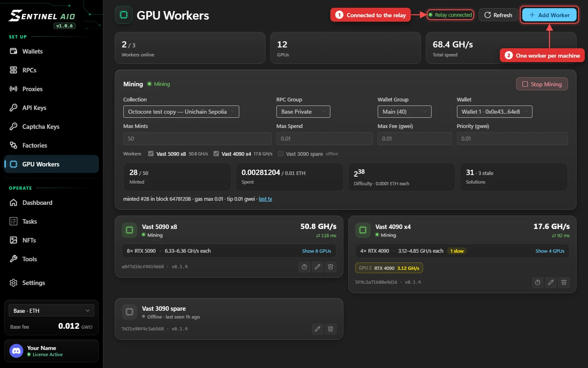The height and width of the screenshot is (368, 588).
Task: Click the Max Mints input field
Action: click(x=197, y=139)
